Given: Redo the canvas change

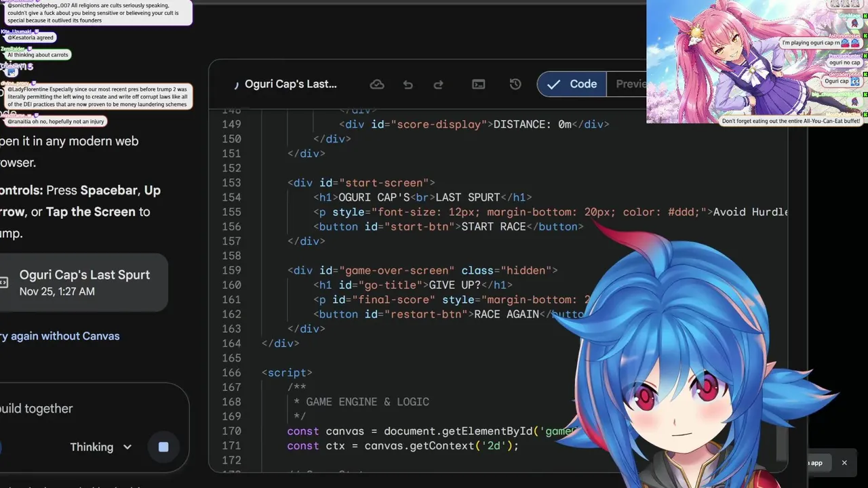Looking at the screenshot, I should [438, 84].
